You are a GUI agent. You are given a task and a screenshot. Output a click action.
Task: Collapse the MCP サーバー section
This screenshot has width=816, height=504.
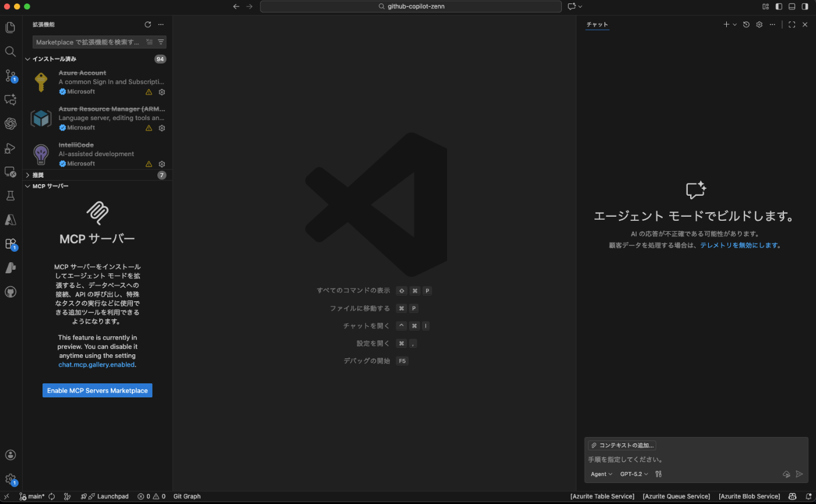coord(97,186)
